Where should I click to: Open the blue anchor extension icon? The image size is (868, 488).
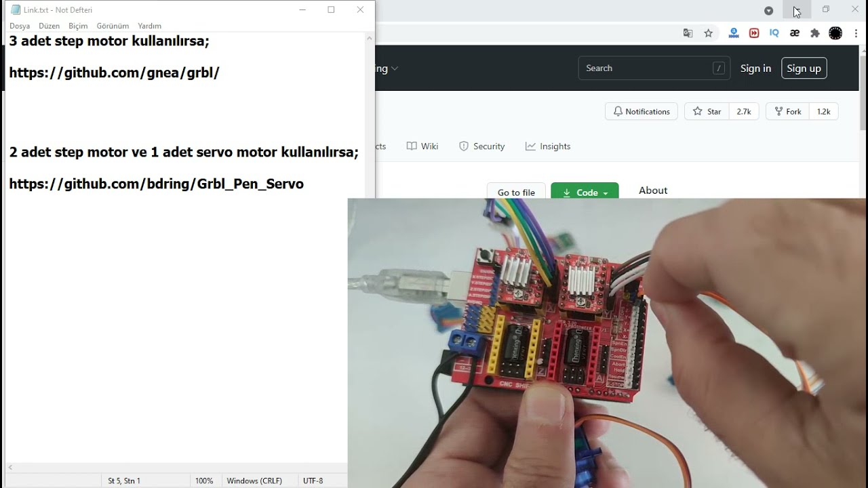734,33
